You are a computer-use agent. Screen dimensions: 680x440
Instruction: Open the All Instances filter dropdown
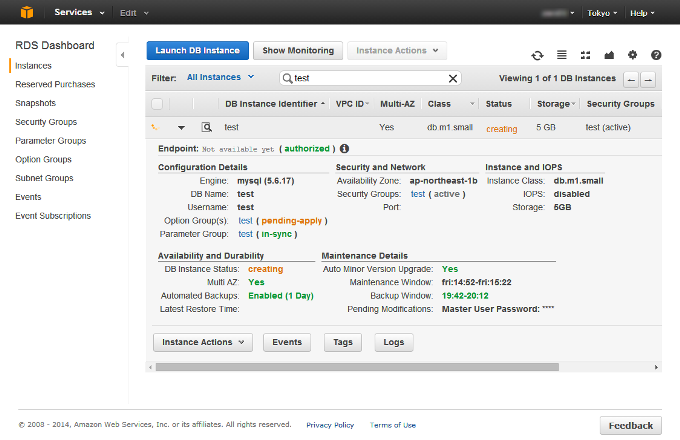pos(220,77)
